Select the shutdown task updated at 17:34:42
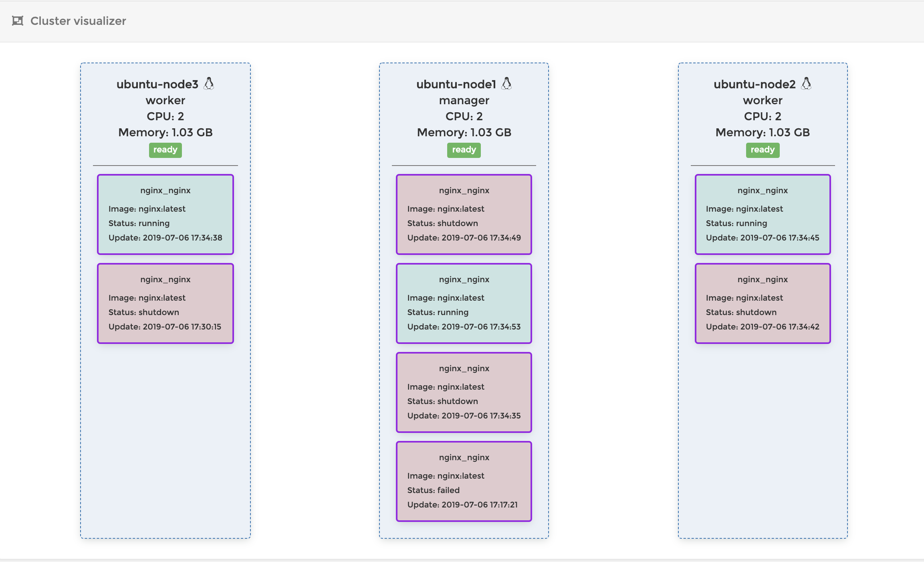This screenshot has height=562, width=924. tap(762, 303)
